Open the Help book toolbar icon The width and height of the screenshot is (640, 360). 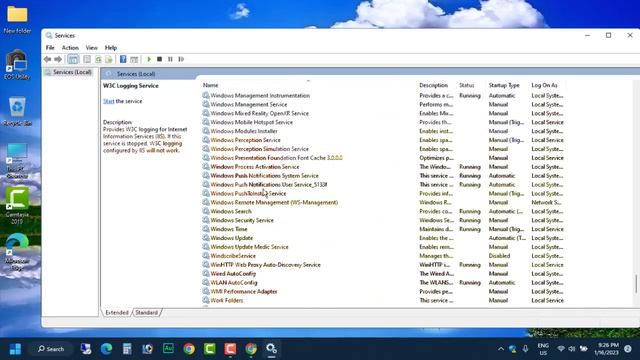(x=123, y=59)
